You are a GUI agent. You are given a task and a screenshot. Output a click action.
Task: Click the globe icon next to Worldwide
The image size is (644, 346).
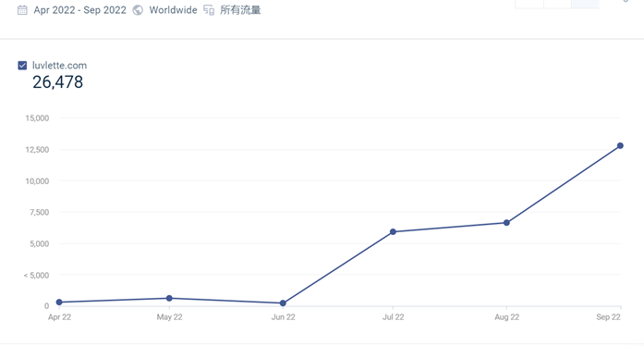pyautogui.click(x=138, y=10)
